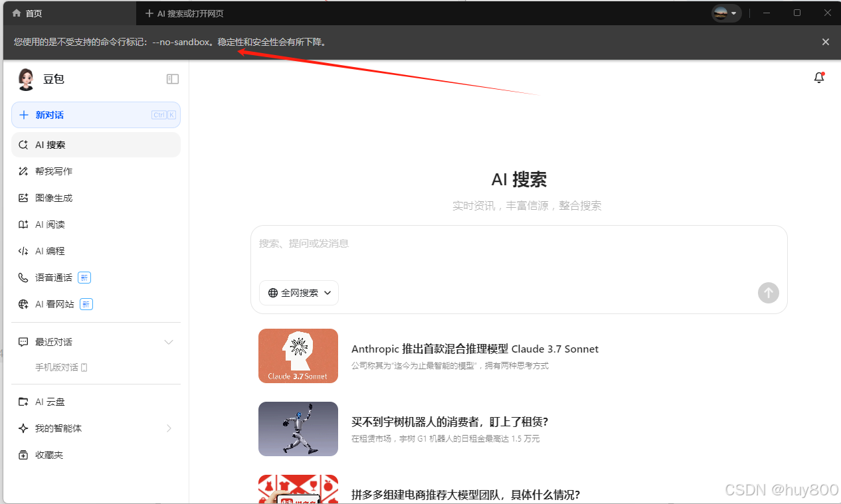
Task: Click the 最近对话 chat bubble icon
Action: 23,342
